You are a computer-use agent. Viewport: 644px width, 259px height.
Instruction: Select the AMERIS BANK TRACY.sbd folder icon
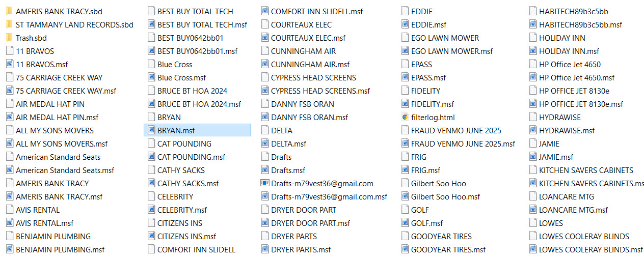pos(9,11)
